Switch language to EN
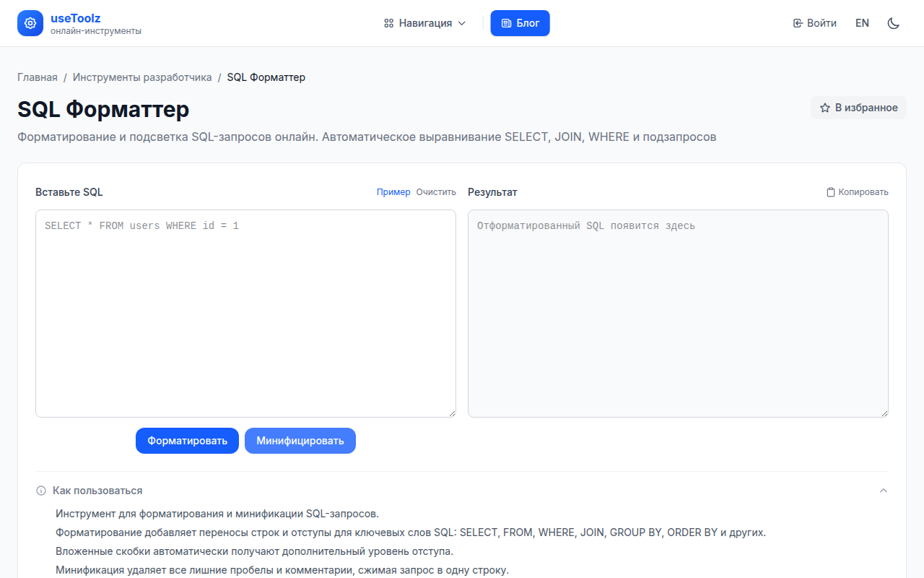The width and height of the screenshot is (924, 578). [862, 23]
